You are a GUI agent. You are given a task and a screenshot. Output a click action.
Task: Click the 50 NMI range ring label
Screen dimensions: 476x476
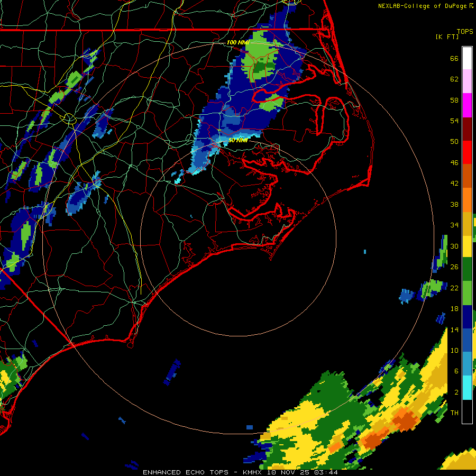237,140
